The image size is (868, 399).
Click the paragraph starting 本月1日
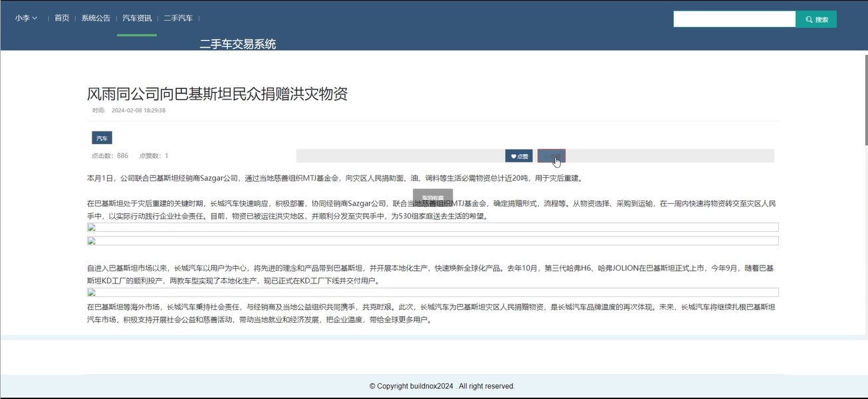tap(334, 179)
